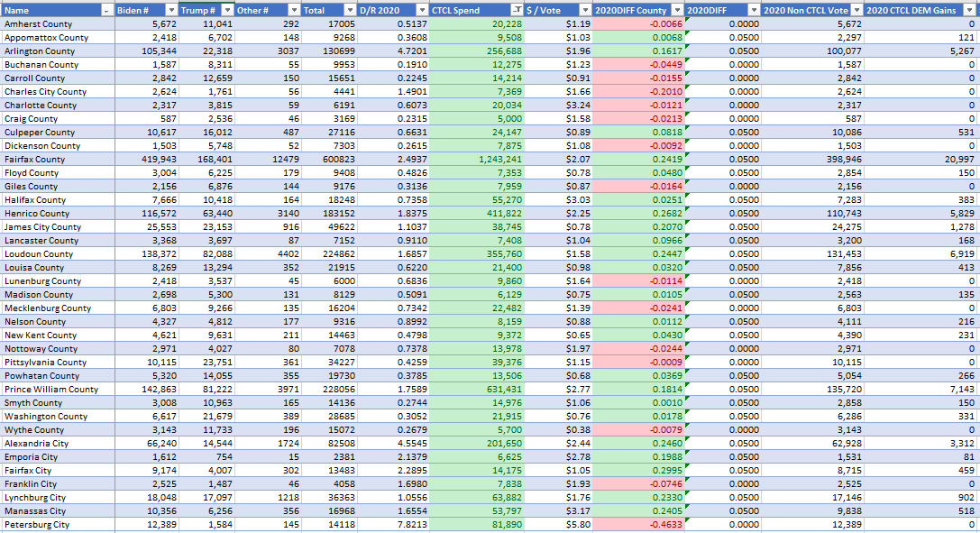Click Lancaster County's green 0.0966 cell
This screenshot has height=533, width=980.
(x=638, y=241)
